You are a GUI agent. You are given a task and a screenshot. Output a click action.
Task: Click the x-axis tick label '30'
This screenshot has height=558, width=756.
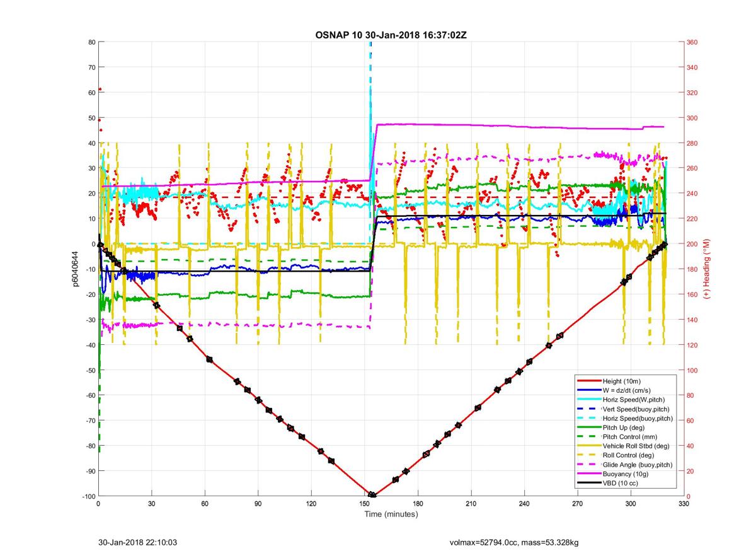151,504
